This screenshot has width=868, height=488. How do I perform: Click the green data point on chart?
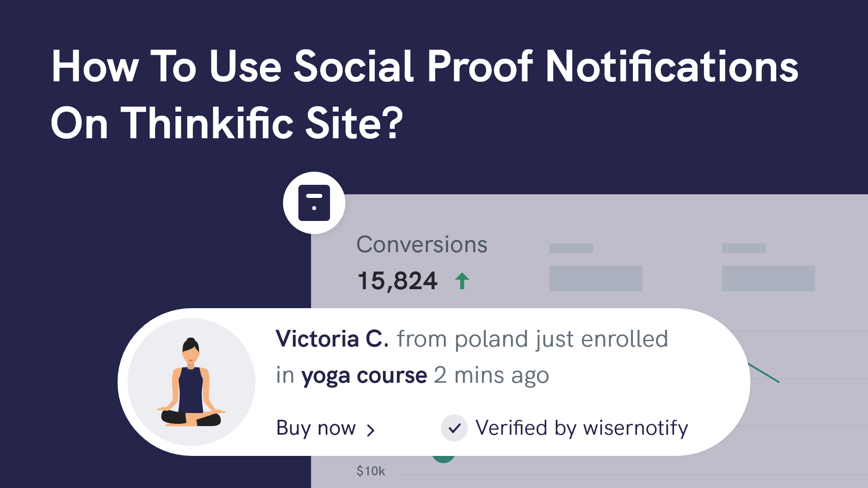443,459
